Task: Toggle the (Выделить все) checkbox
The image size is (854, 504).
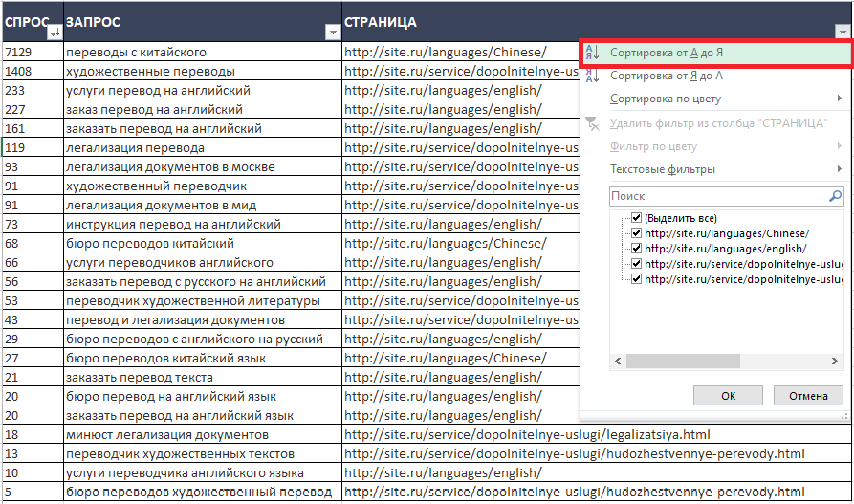Action: (636, 218)
